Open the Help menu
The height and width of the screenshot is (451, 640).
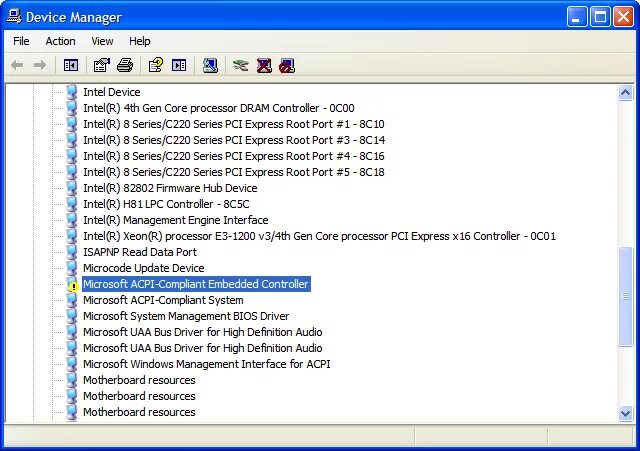click(x=140, y=41)
